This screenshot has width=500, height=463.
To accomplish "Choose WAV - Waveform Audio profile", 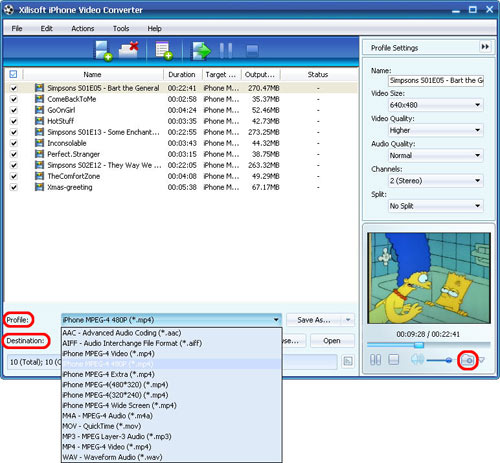I will 171,457.
